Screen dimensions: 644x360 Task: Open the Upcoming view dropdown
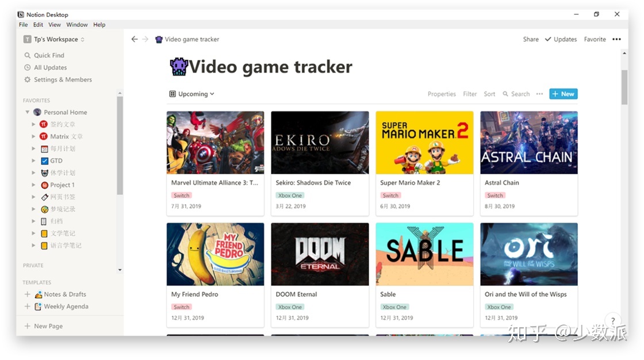point(192,94)
